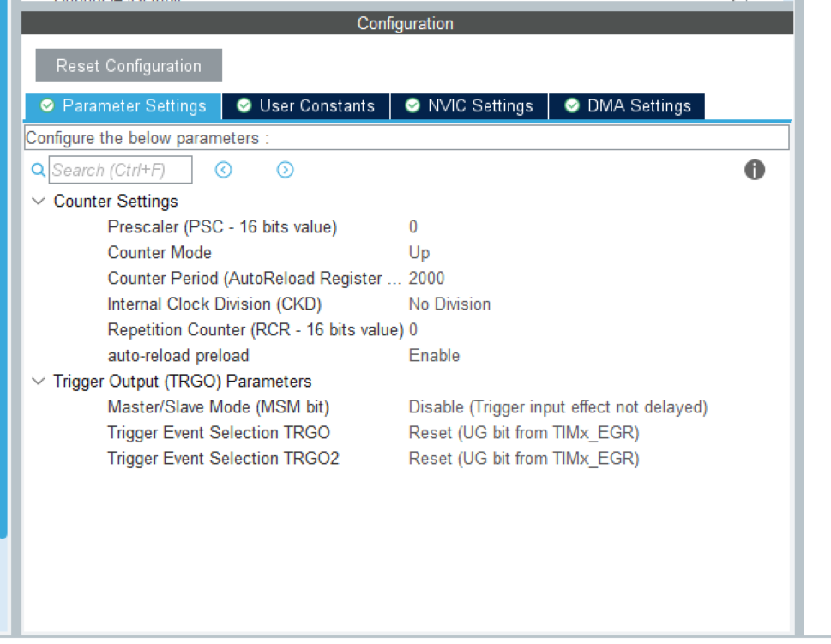Open the Parameter Settings tab
This screenshot has height=644, width=831.
pos(123,106)
